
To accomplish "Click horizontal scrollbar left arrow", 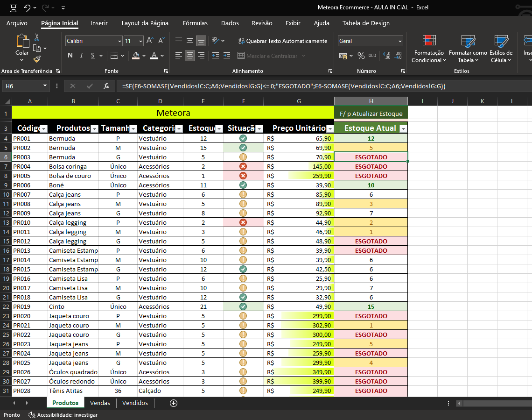I will [x=460, y=403].
